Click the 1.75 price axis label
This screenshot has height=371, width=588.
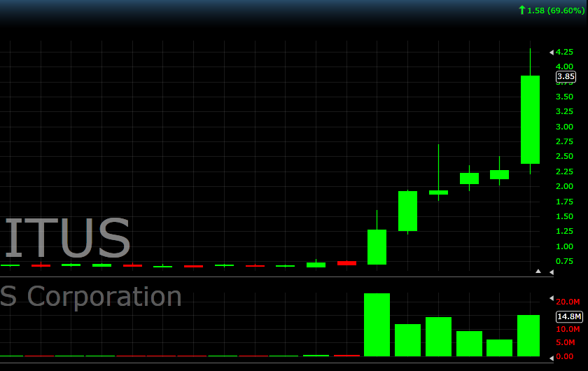(564, 202)
